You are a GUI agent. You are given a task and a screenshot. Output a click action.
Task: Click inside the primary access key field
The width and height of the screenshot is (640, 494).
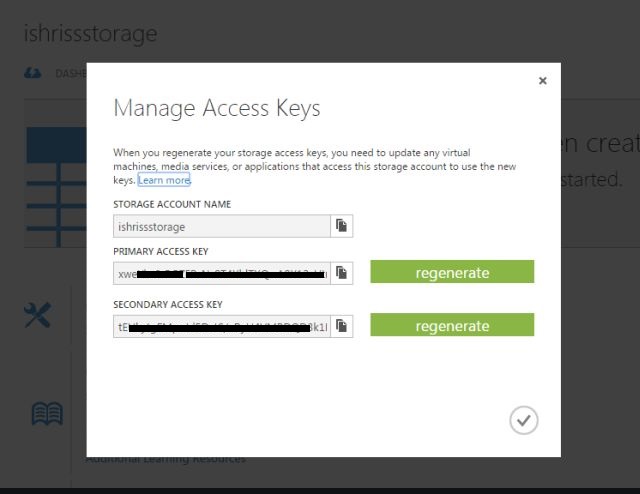[x=221, y=273]
